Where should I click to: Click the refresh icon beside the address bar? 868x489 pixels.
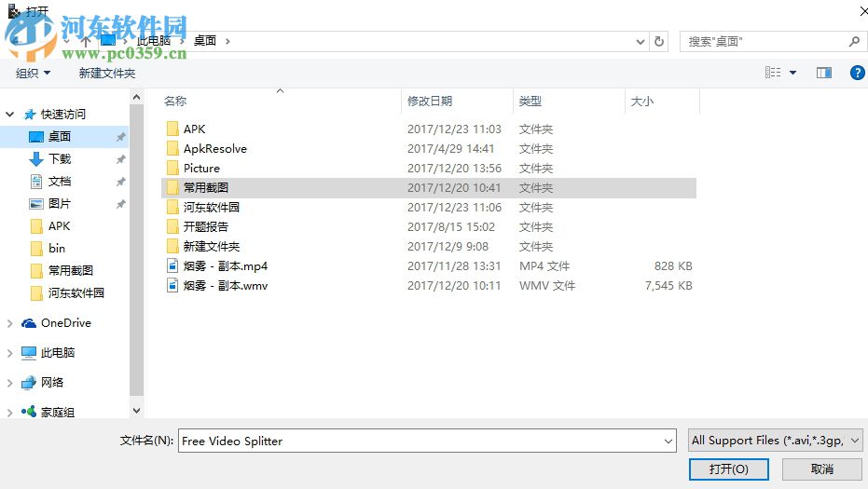click(659, 42)
